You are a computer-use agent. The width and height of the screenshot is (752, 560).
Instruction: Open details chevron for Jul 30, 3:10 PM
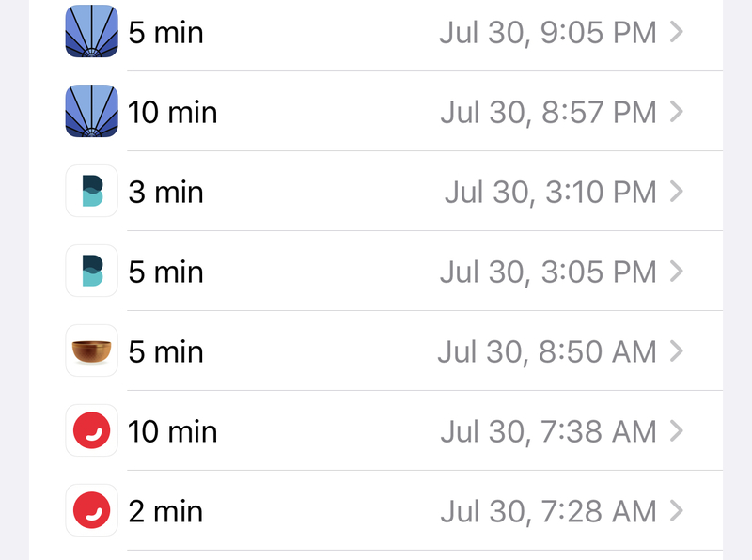[x=676, y=192]
